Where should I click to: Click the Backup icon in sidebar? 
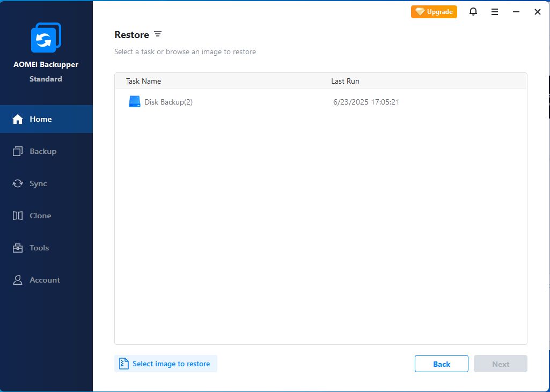[x=18, y=151]
